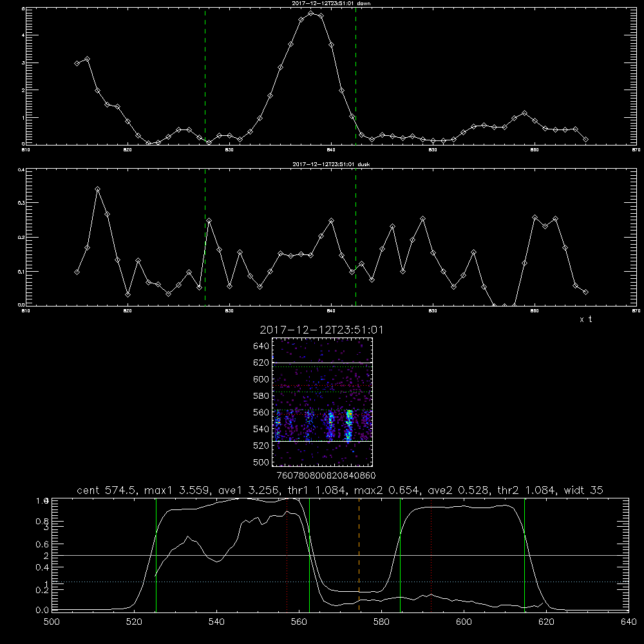This screenshot has height=644, width=644.
Task: Click the right green dashed line in dusk plot
Action: point(355,238)
